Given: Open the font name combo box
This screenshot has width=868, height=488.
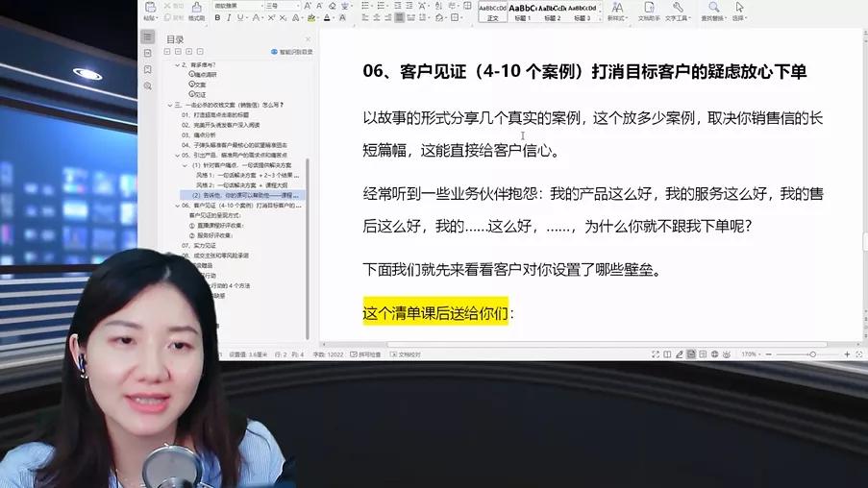Looking at the screenshot, I should tap(238, 6).
